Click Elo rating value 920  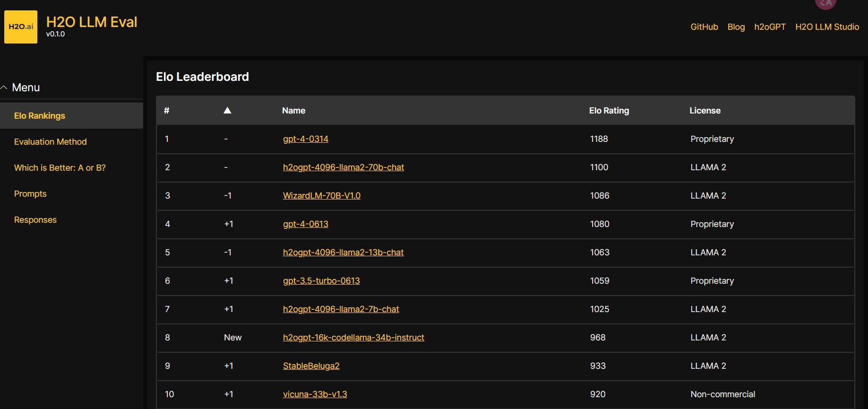[598, 394]
